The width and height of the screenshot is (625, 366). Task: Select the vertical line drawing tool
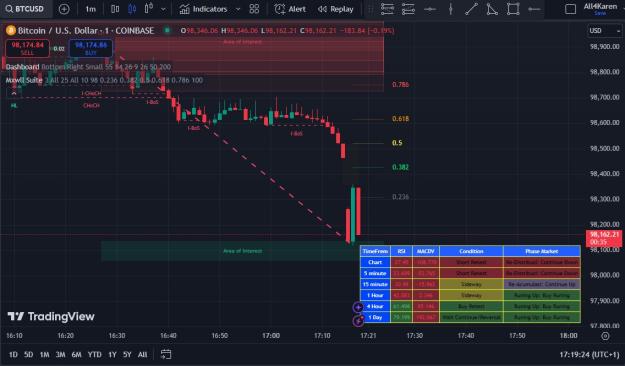tap(451, 9)
